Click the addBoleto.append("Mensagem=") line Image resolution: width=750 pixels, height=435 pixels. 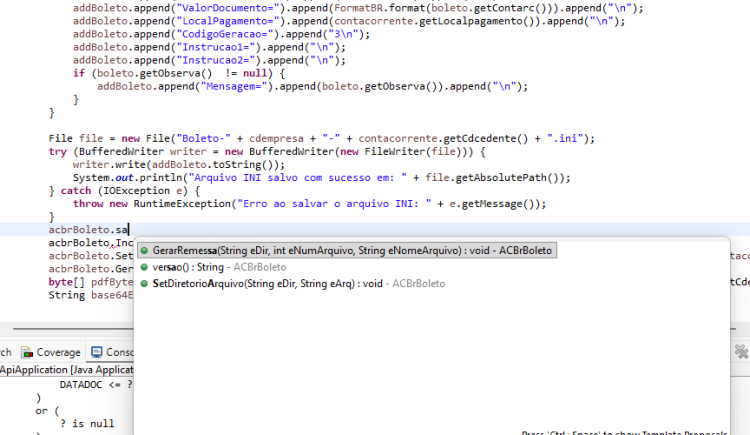coord(312,86)
